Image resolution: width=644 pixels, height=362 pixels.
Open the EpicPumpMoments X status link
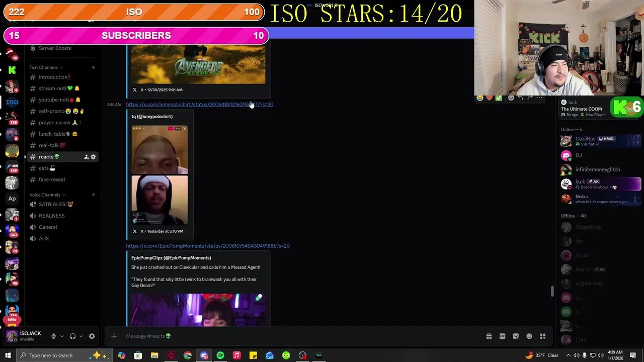[208, 246]
